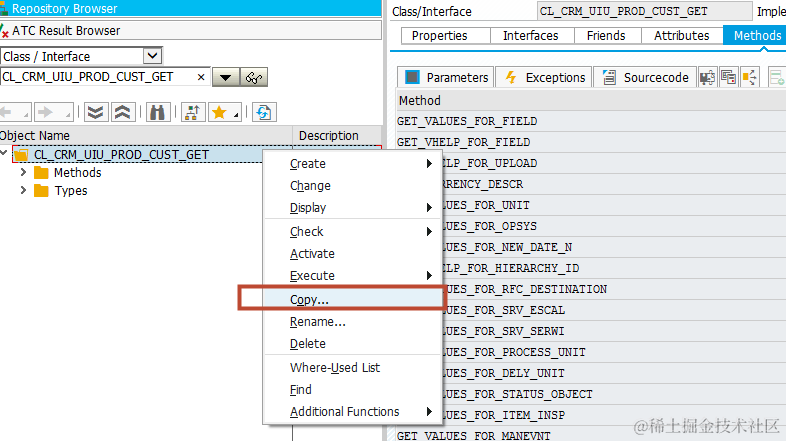Open Additional Functions submenu
Viewport: 786px width, 441px height.
(352, 412)
